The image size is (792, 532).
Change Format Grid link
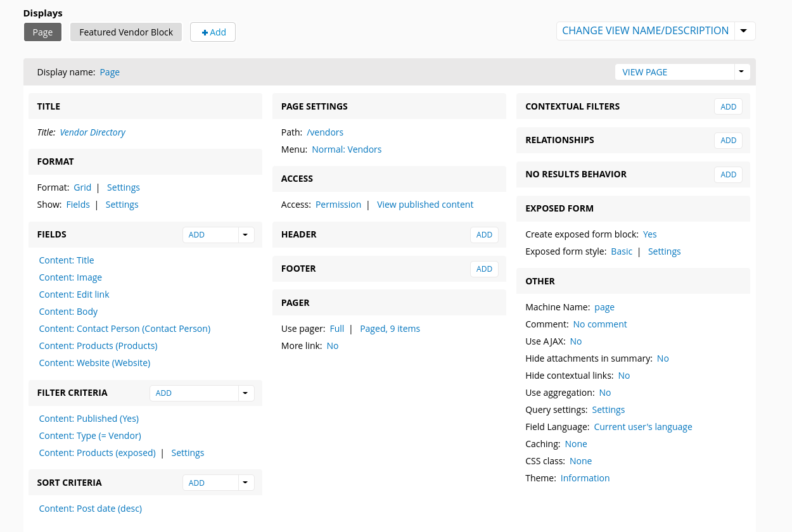pyautogui.click(x=82, y=187)
